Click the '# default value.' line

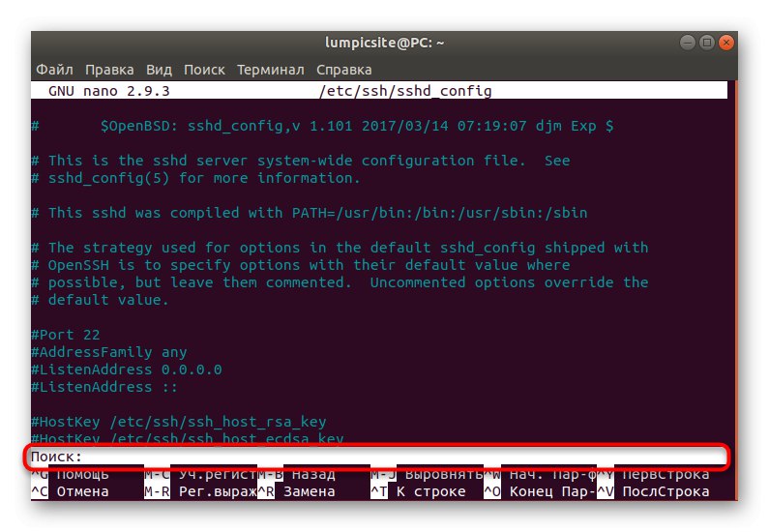[100, 300]
